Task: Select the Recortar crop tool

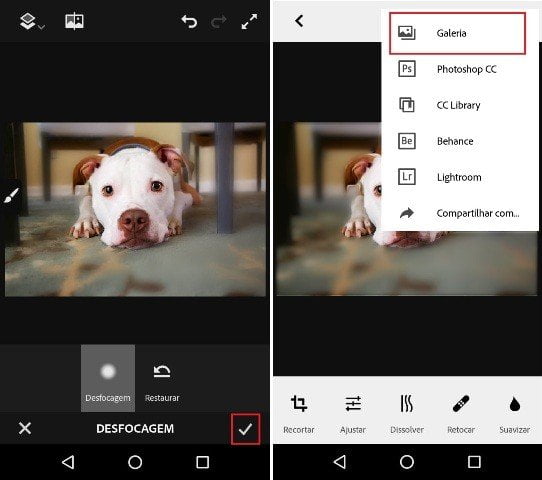Action: 299,414
